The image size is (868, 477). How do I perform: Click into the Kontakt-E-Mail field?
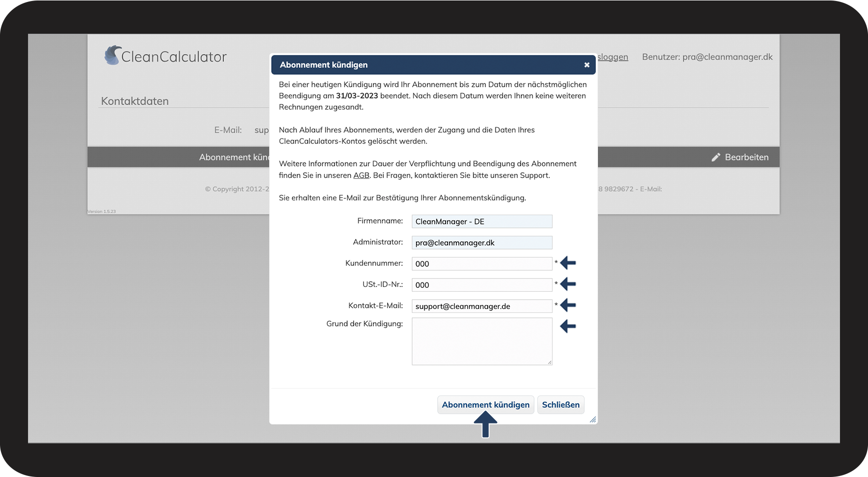482,306
